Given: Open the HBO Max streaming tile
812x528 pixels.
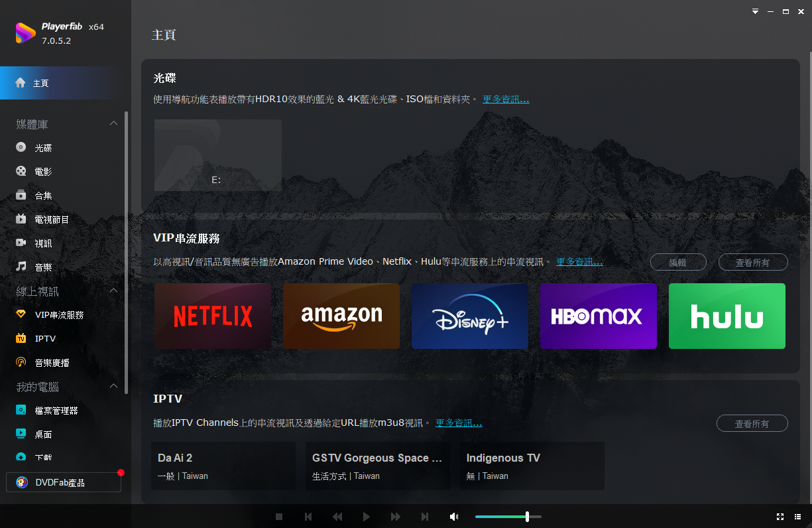Looking at the screenshot, I should 599,316.
